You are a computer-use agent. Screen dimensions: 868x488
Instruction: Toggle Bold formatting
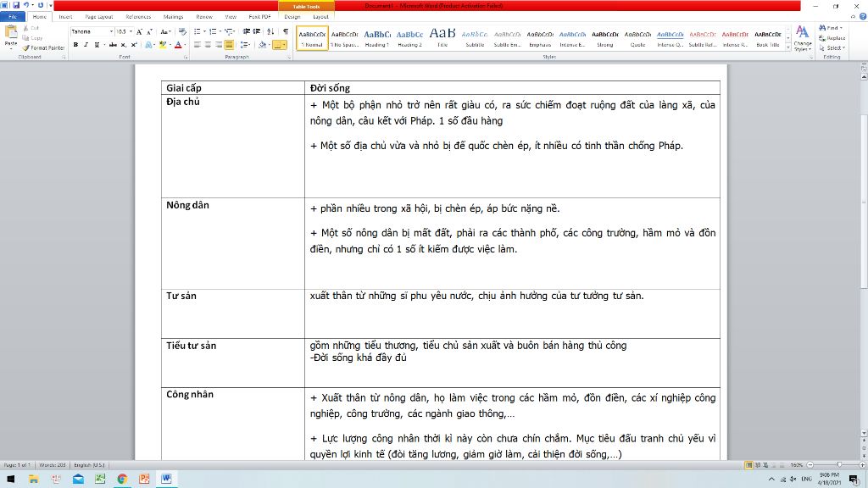[75, 45]
